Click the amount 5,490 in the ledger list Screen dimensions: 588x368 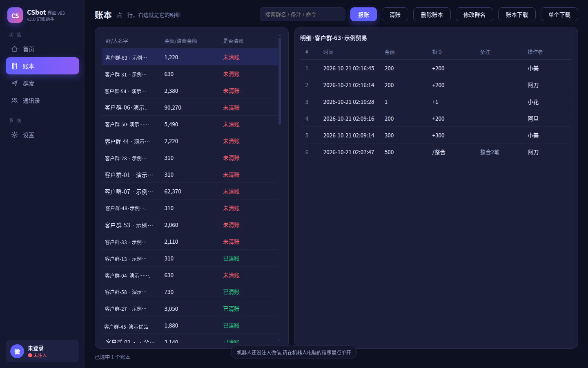[x=171, y=124]
